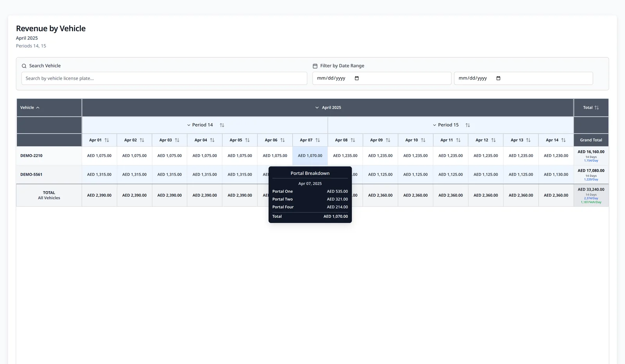Click Portal Two AED 321.00 in breakdown
This screenshot has height=364, width=625.
(x=310, y=199)
